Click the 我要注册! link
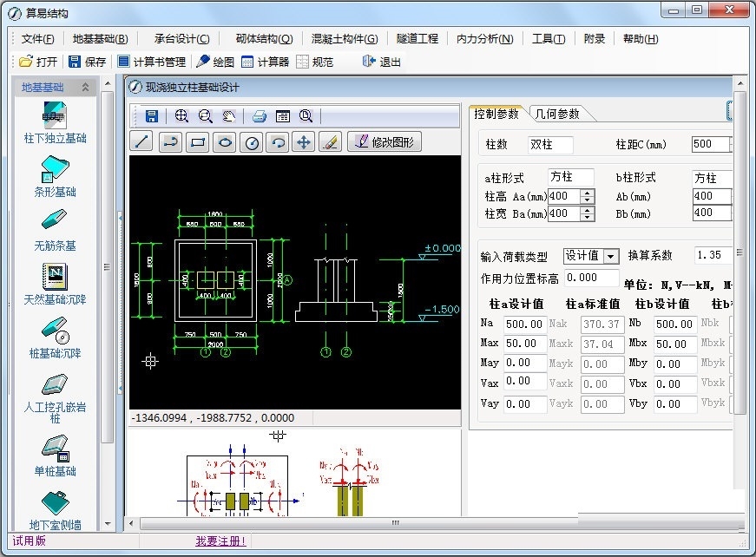 point(220,541)
